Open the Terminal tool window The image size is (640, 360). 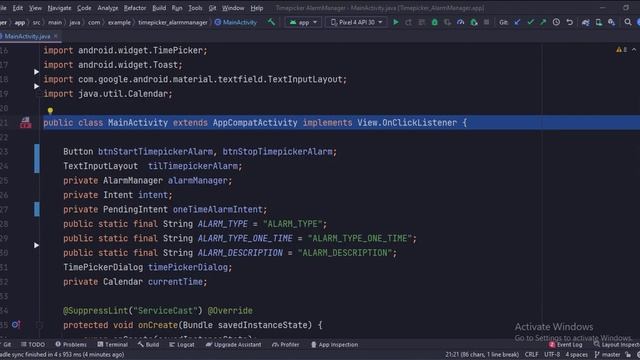click(x=112, y=344)
